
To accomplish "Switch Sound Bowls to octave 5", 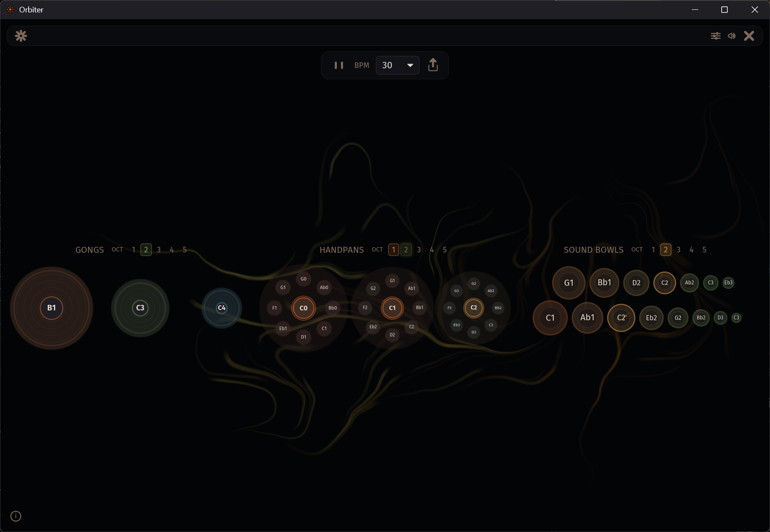I will coord(704,249).
